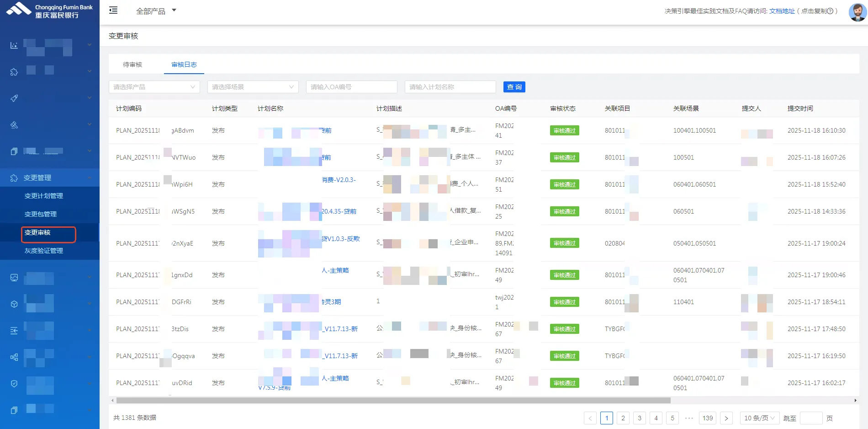Image resolution: width=868 pixels, height=429 pixels.
Task: Click the 查询 button
Action: (514, 87)
